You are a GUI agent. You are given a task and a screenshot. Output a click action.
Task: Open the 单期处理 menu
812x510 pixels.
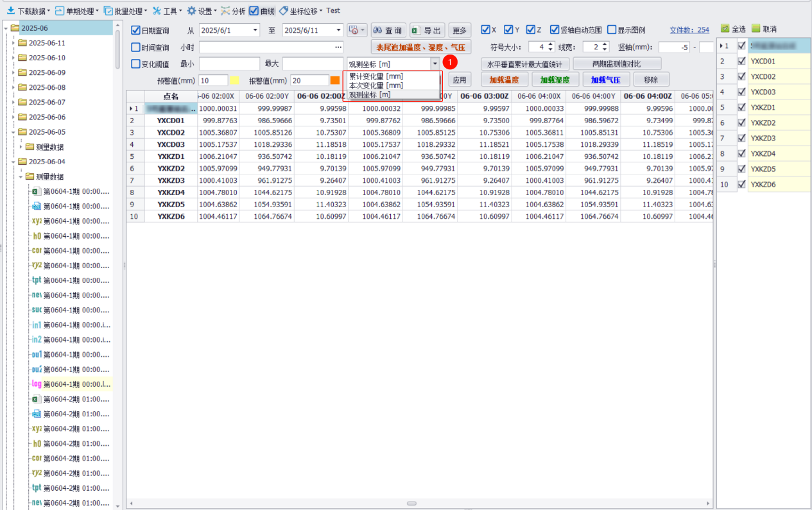click(x=76, y=11)
